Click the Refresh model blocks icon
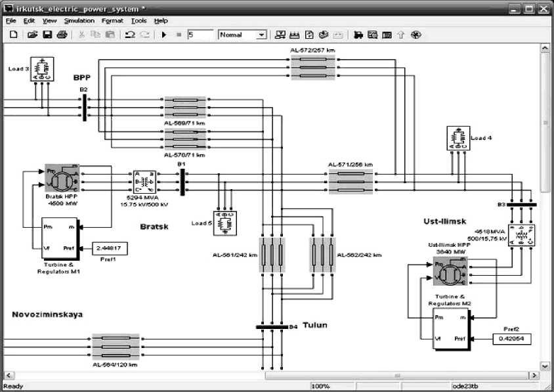 (x=309, y=35)
